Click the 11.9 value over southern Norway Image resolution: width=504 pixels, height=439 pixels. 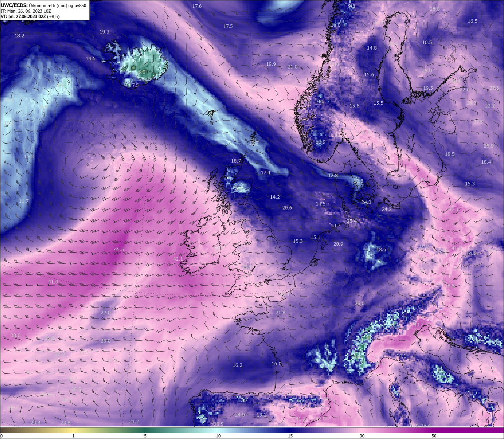click(x=321, y=142)
